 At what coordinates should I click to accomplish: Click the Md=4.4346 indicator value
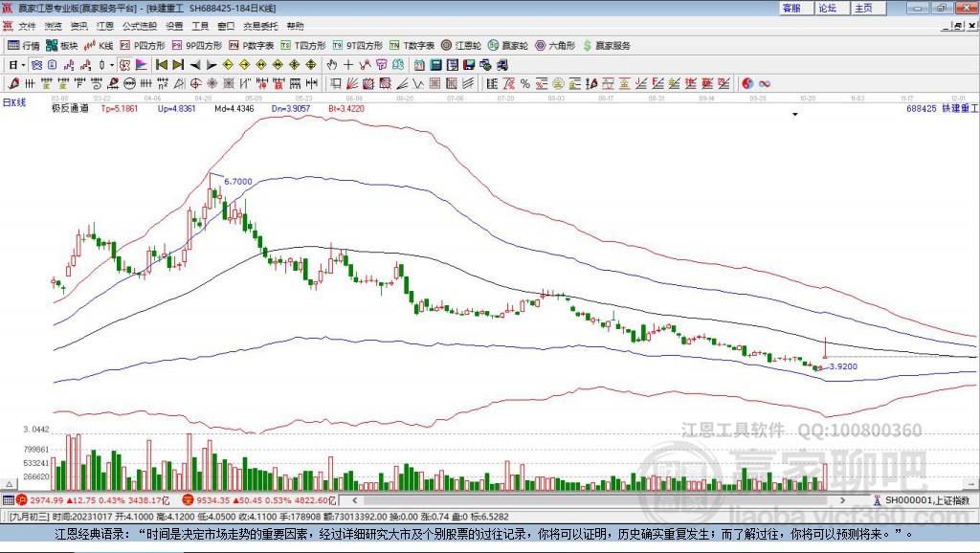(234, 108)
